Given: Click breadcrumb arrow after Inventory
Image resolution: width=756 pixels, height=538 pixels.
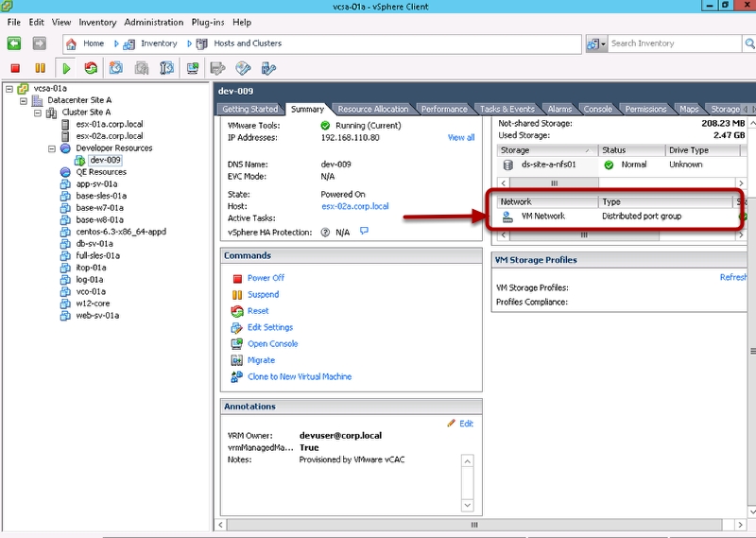Looking at the screenshot, I should (190, 43).
